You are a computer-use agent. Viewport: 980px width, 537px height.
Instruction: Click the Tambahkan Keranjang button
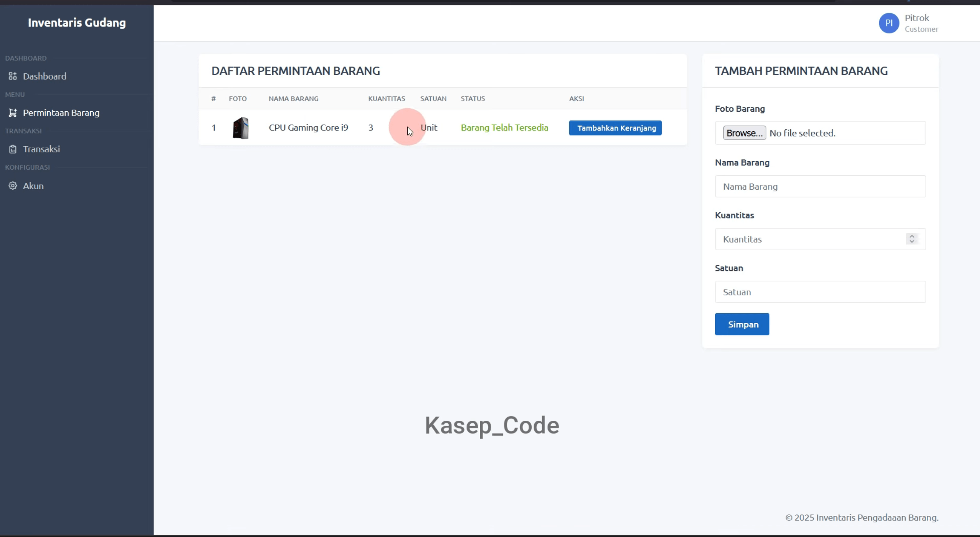(x=615, y=128)
